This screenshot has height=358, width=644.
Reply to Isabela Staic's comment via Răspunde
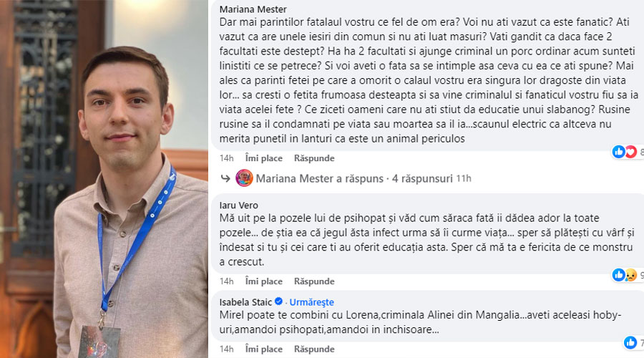click(x=314, y=349)
